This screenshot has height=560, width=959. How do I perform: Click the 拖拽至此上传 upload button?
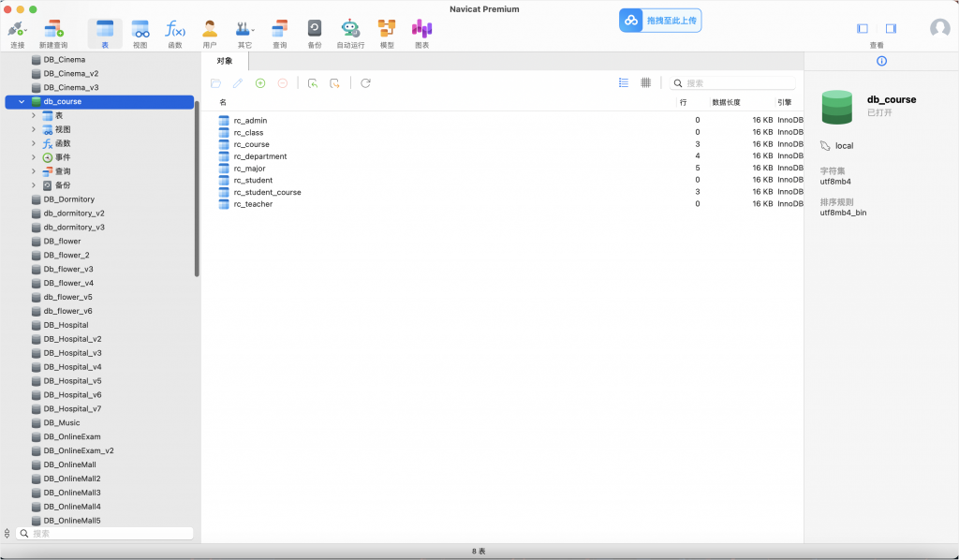pos(659,20)
